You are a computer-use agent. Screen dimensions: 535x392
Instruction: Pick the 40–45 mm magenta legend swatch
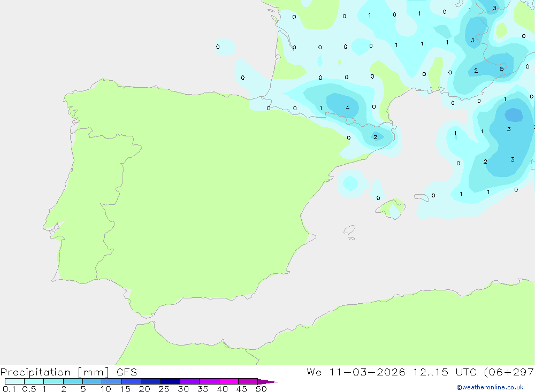coord(228,381)
